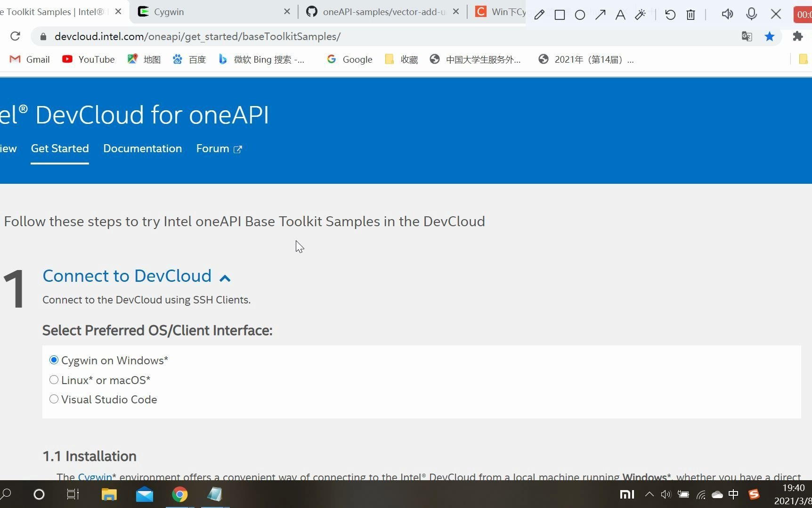
Task: Open OneDrive cloud icon in tray
Action: [717, 494]
